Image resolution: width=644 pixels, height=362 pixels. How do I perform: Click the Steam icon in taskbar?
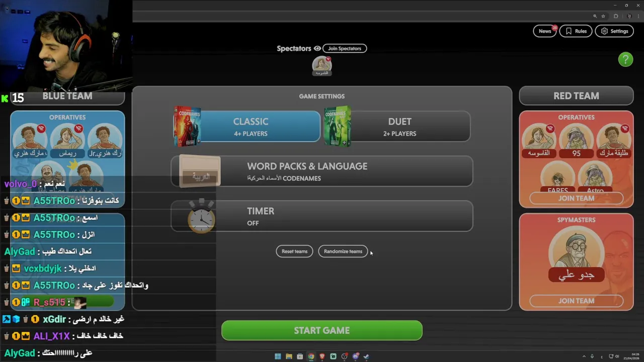[366, 356]
